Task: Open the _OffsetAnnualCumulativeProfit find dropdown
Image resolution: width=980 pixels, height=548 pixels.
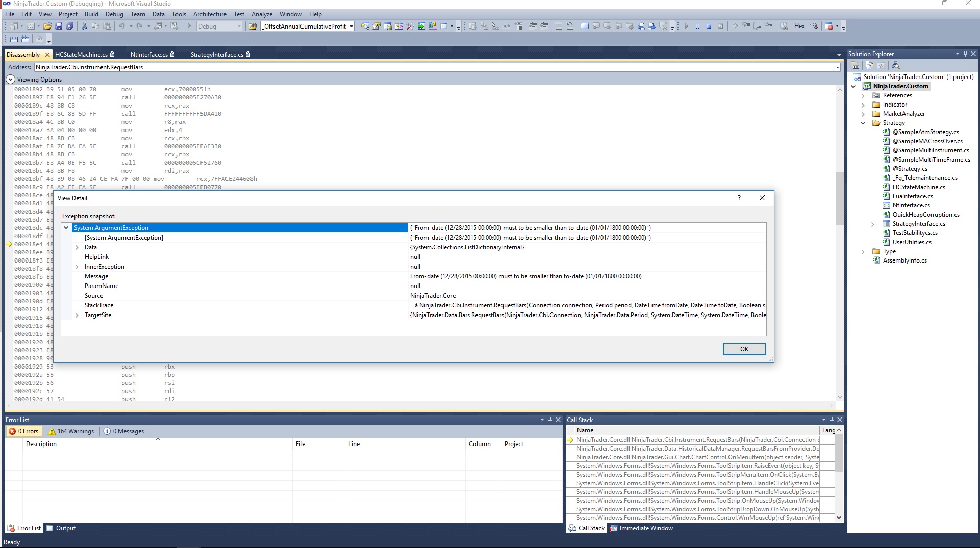Action: tap(351, 27)
